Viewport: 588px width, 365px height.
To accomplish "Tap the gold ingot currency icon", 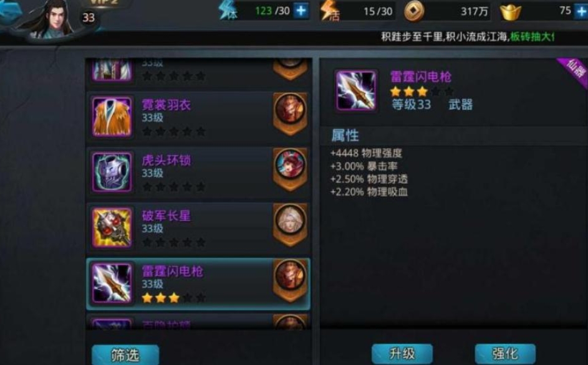I will [511, 12].
